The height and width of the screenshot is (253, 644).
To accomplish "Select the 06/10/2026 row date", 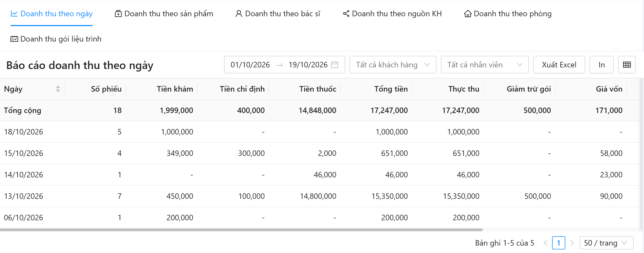I will pyautogui.click(x=23, y=218).
